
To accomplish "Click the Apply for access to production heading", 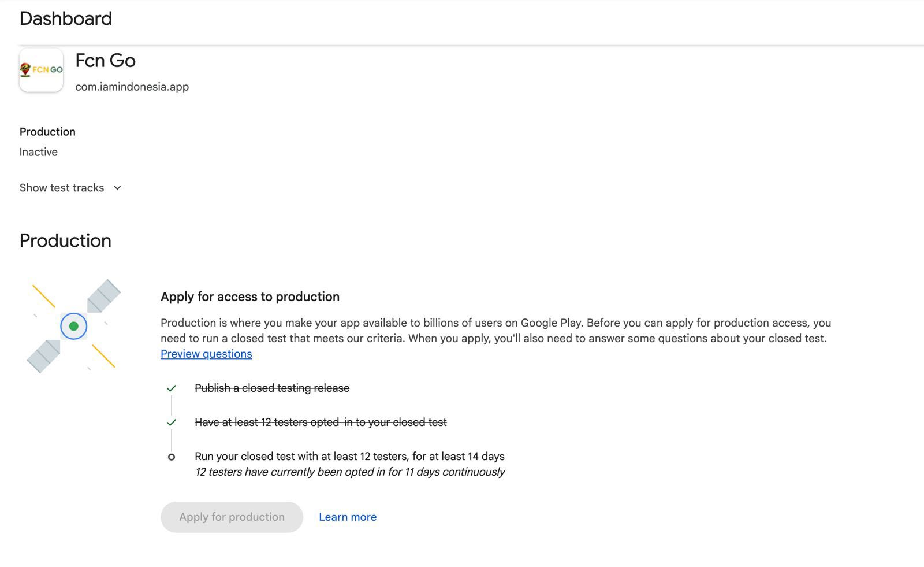I will coord(250,297).
